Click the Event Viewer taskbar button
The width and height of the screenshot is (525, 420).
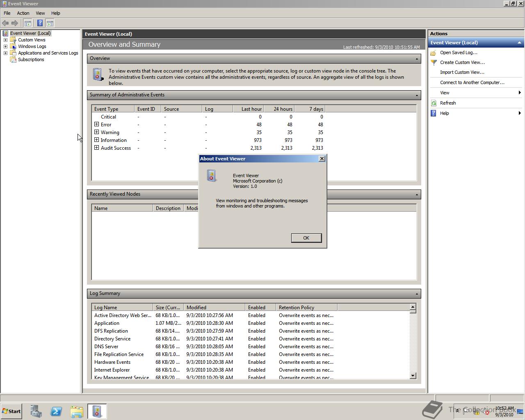click(97, 411)
